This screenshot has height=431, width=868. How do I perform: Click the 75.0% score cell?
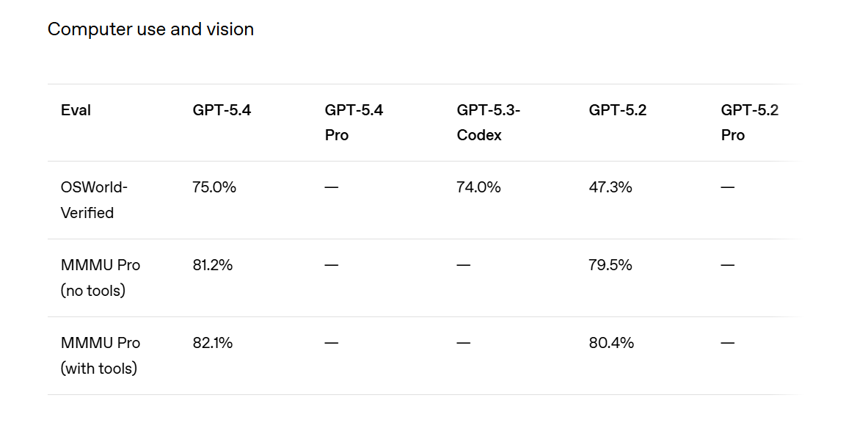tap(214, 187)
